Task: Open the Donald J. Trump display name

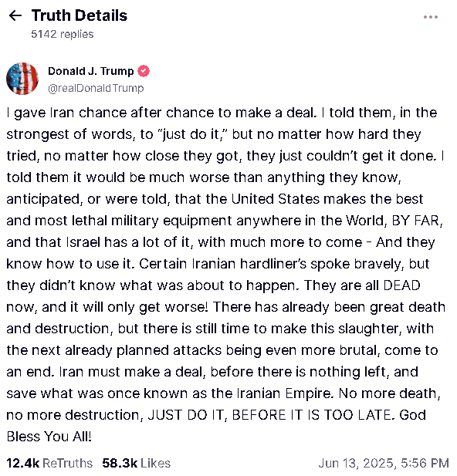Action: coord(91,71)
